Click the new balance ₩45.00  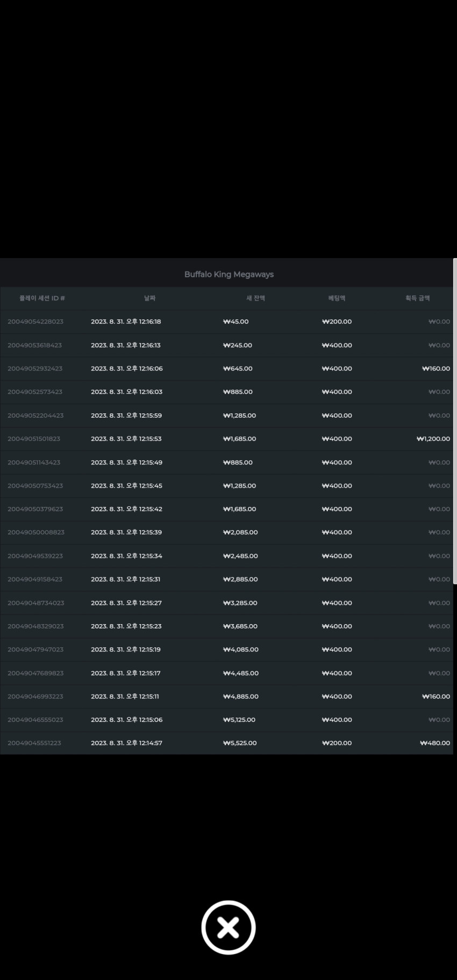pyautogui.click(x=236, y=321)
